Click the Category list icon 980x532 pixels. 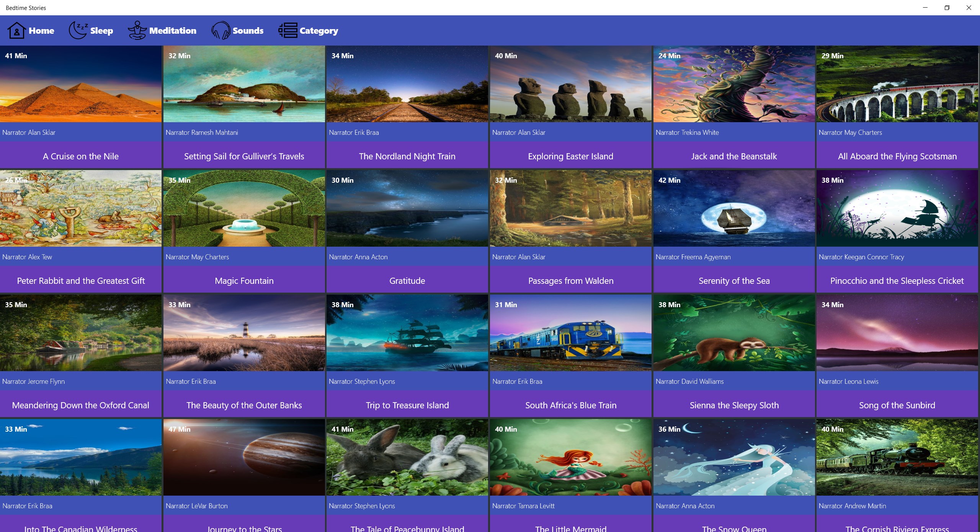[x=288, y=31]
